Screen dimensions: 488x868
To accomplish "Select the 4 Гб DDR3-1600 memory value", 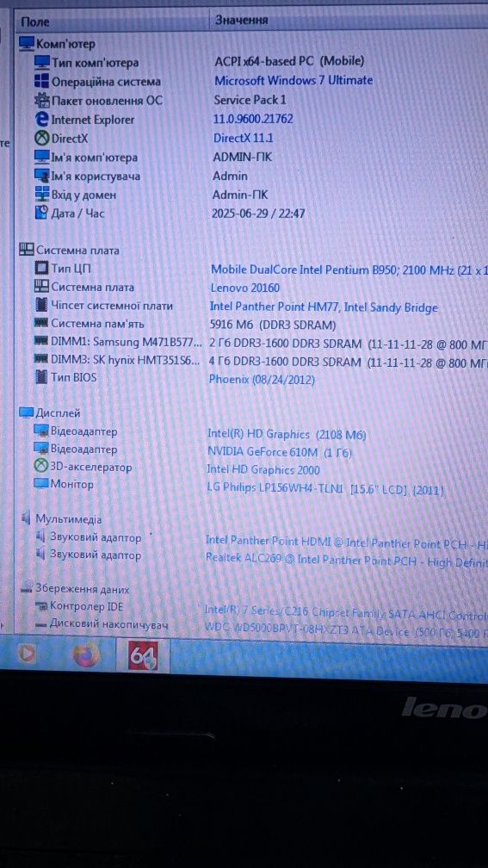I will 349,362.
